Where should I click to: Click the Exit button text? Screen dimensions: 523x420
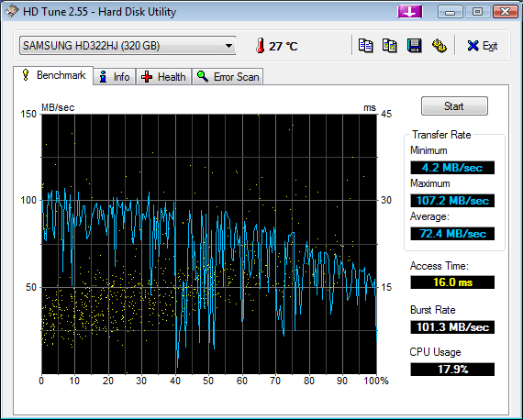pos(490,46)
